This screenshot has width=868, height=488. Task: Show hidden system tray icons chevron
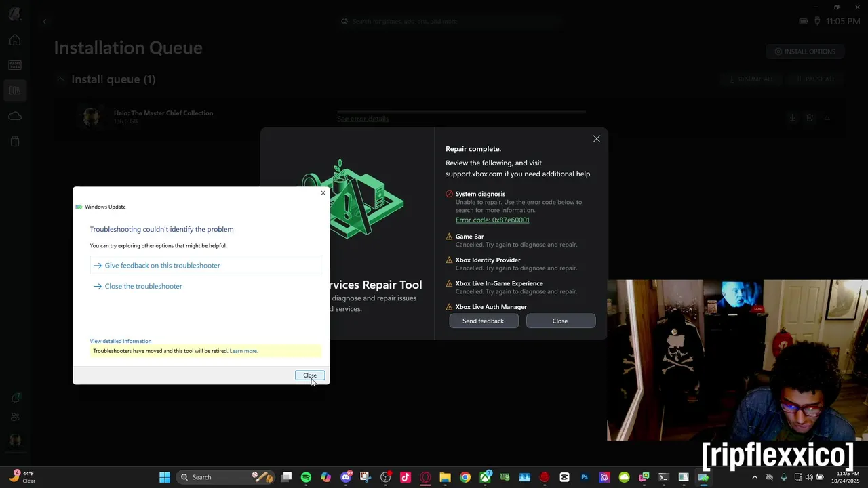(755, 477)
